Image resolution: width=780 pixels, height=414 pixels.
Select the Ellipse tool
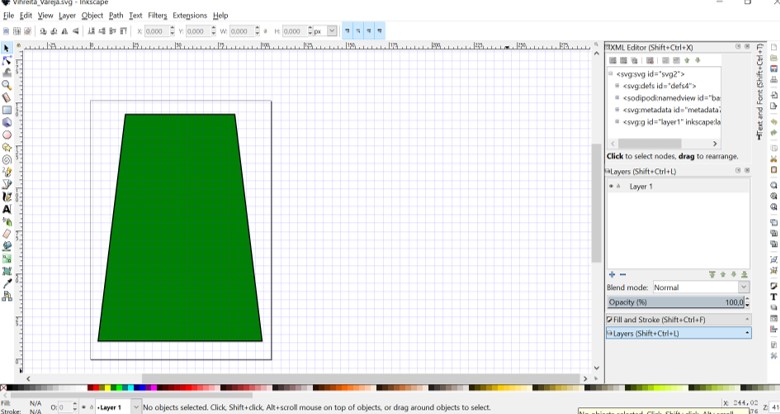[6, 135]
